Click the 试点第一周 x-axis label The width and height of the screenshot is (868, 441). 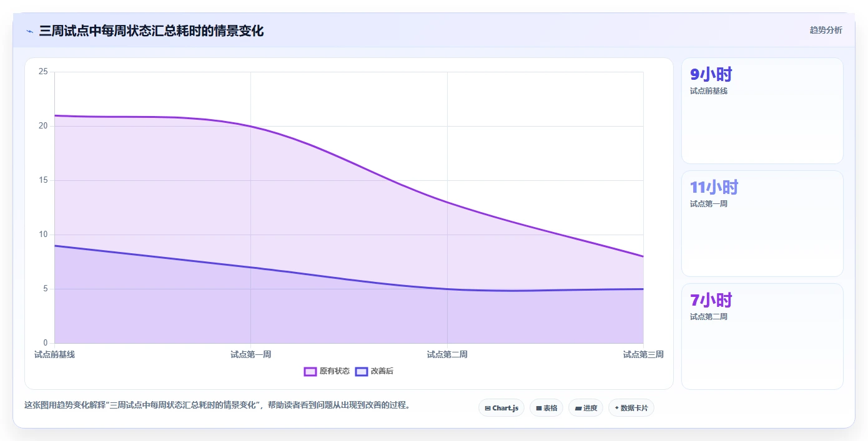tap(251, 354)
